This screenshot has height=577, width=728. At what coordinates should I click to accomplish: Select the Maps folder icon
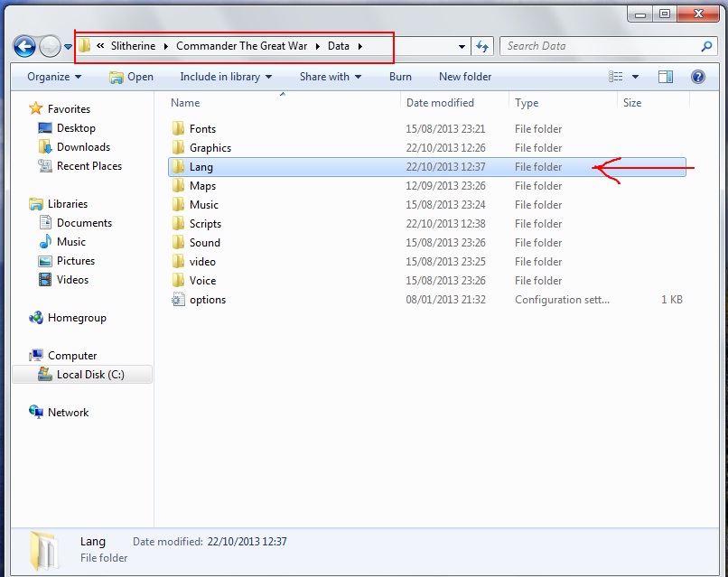(178, 186)
